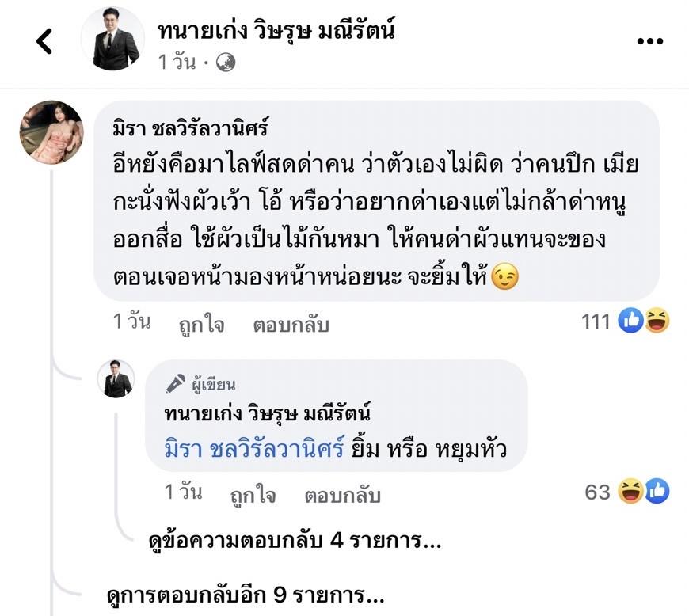Expand ดูการตอบกลับอีก 9 รายการ
Screen dimensions: 689x616
coord(246,594)
